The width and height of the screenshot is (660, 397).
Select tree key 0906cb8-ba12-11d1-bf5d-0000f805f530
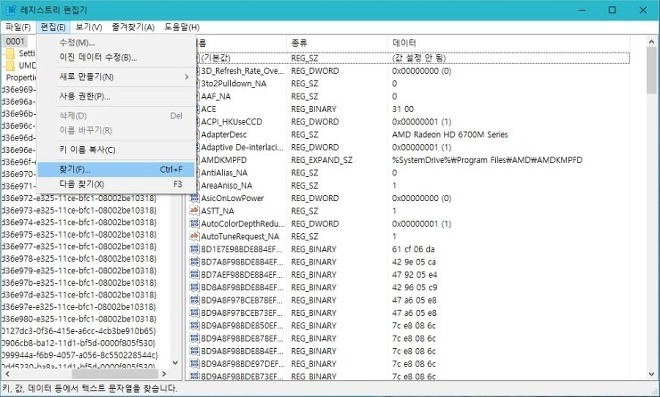[79, 343]
